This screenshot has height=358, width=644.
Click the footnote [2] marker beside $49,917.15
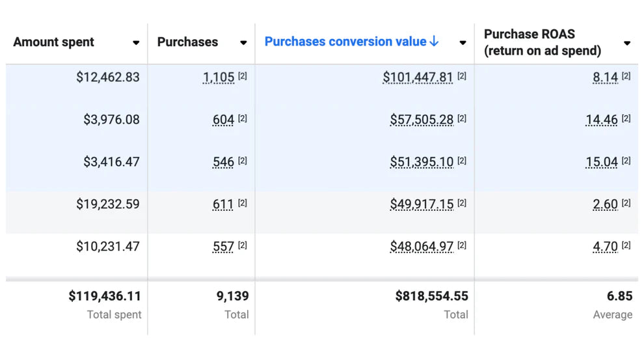click(x=462, y=203)
